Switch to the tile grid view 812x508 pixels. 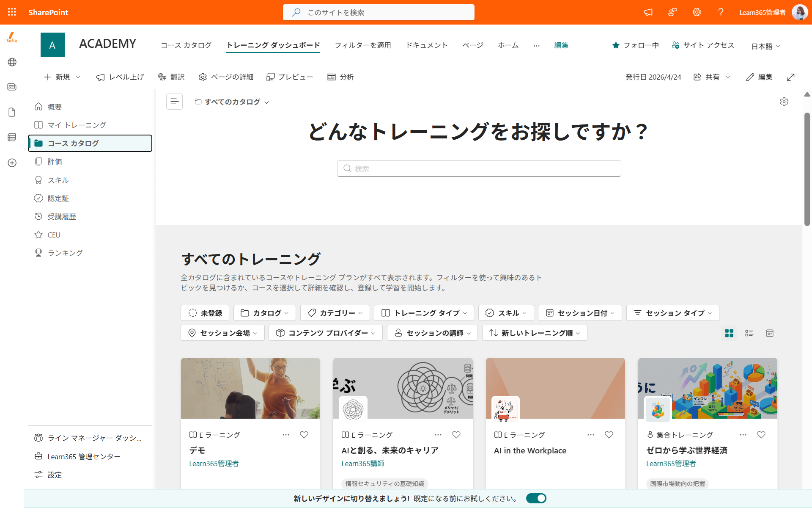point(729,333)
